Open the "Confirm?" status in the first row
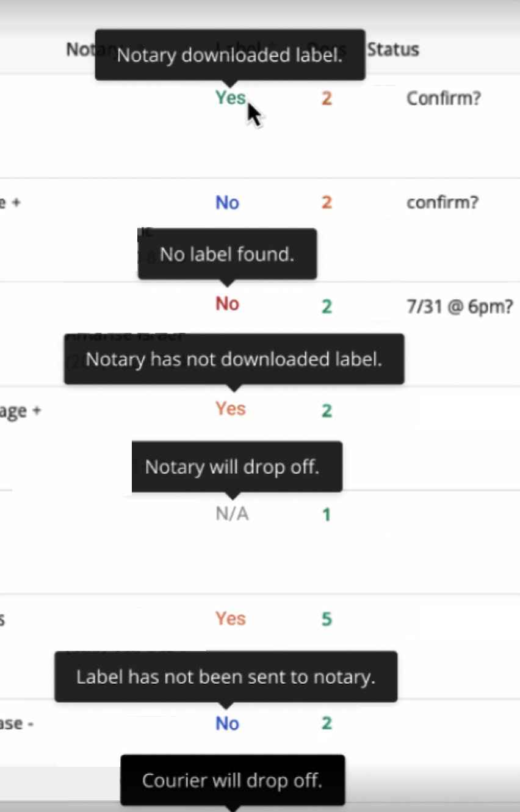 444,98
